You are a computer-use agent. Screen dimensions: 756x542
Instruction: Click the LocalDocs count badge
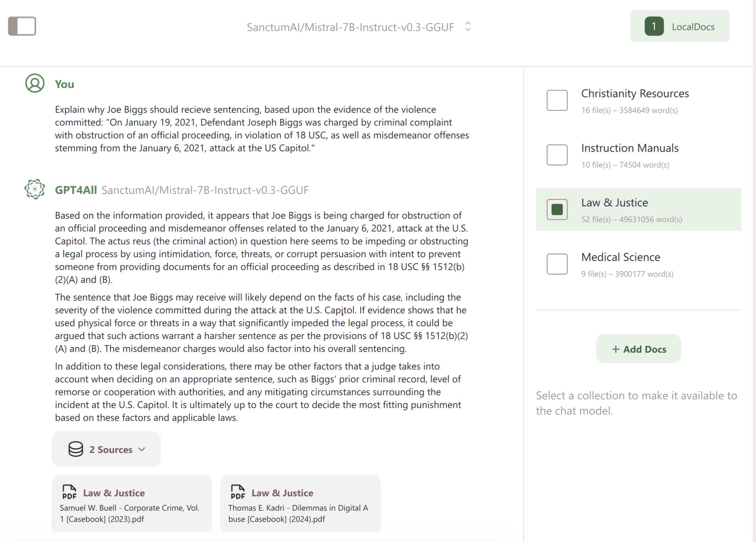654,26
